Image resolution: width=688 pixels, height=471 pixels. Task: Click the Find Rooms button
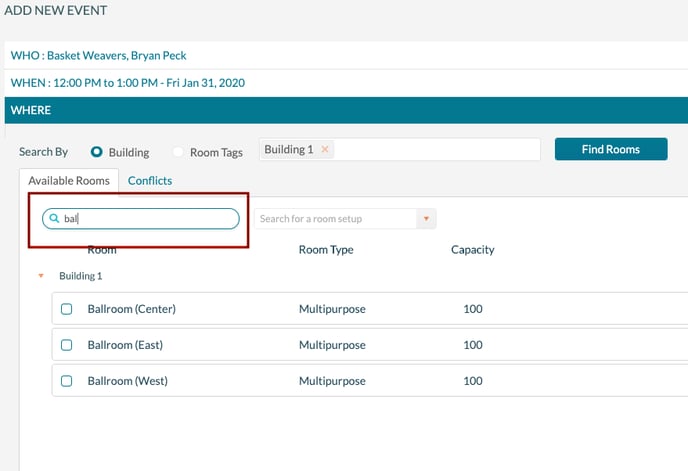coord(611,149)
